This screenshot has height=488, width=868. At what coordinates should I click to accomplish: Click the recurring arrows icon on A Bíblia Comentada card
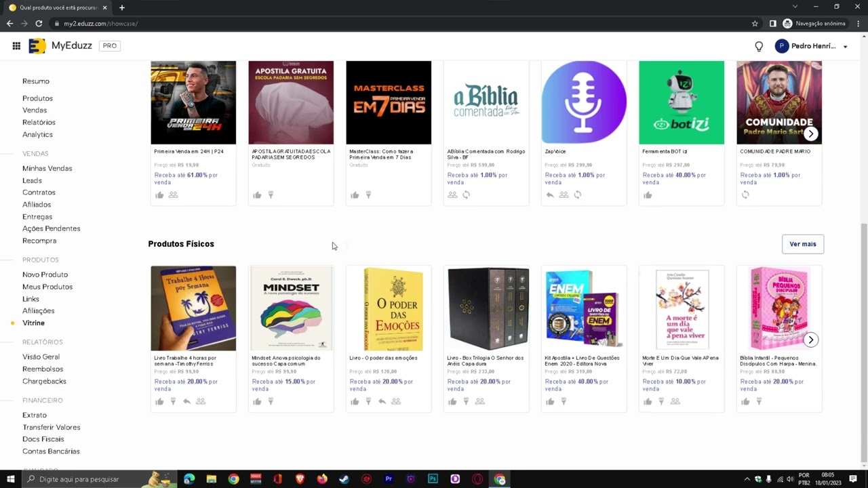(x=466, y=195)
